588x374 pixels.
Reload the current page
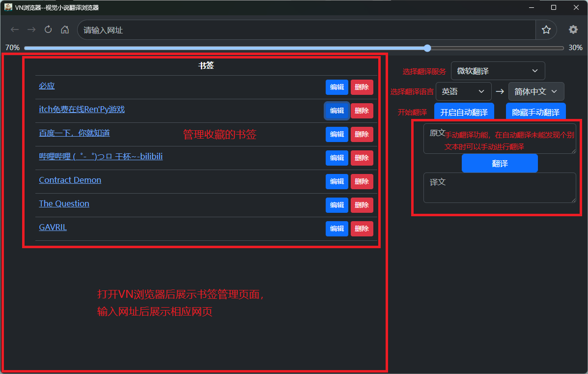(x=48, y=29)
